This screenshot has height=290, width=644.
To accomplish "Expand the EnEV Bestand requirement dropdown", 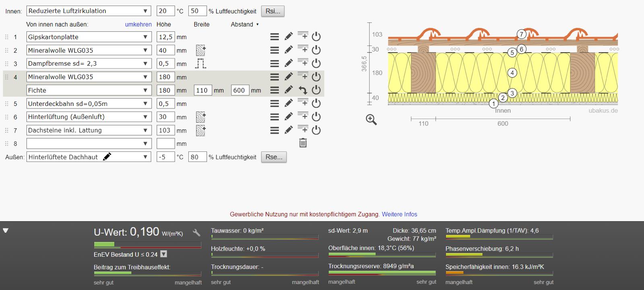I will (x=164, y=254).
